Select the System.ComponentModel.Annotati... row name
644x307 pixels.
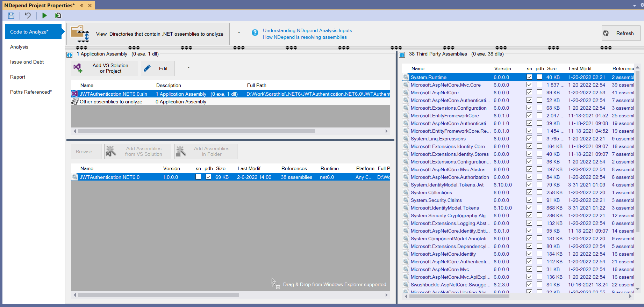450,239
